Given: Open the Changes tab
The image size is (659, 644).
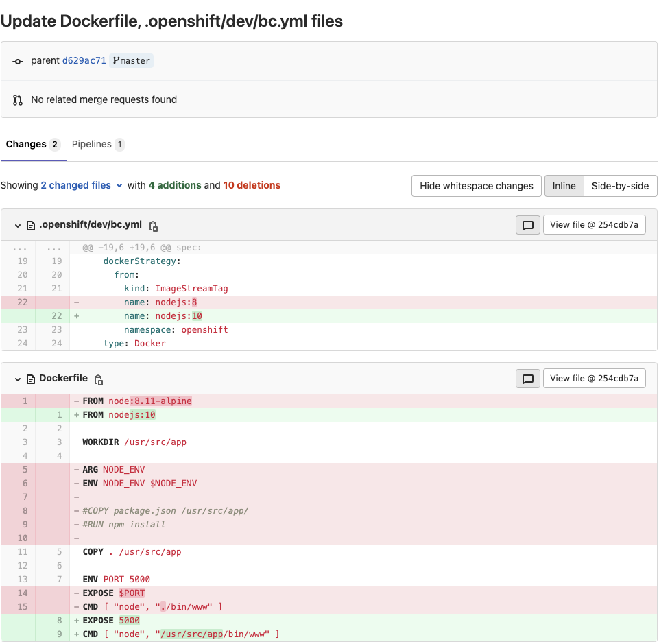Looking at the screenshot, I should (x=32, y=144).
